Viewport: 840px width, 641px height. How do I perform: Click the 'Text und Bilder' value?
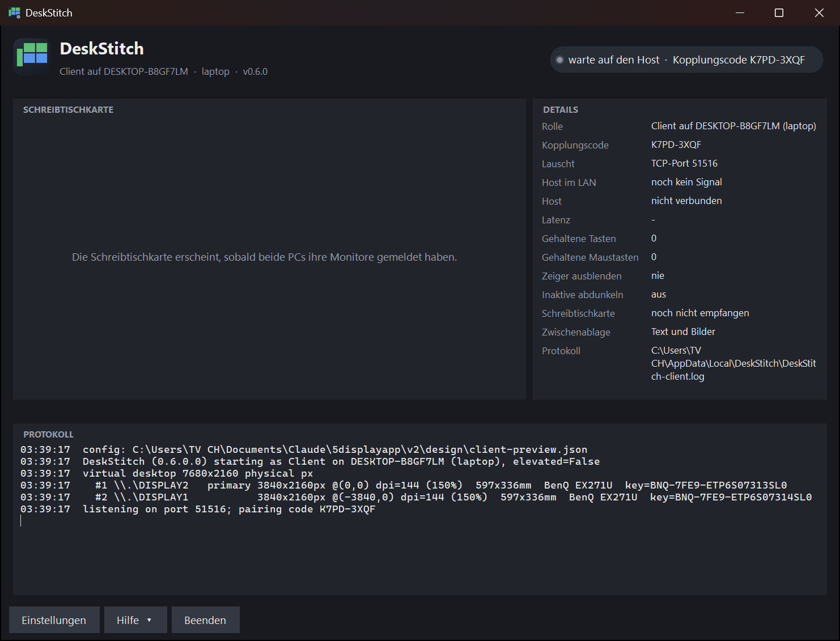click(x=683, y=332)
